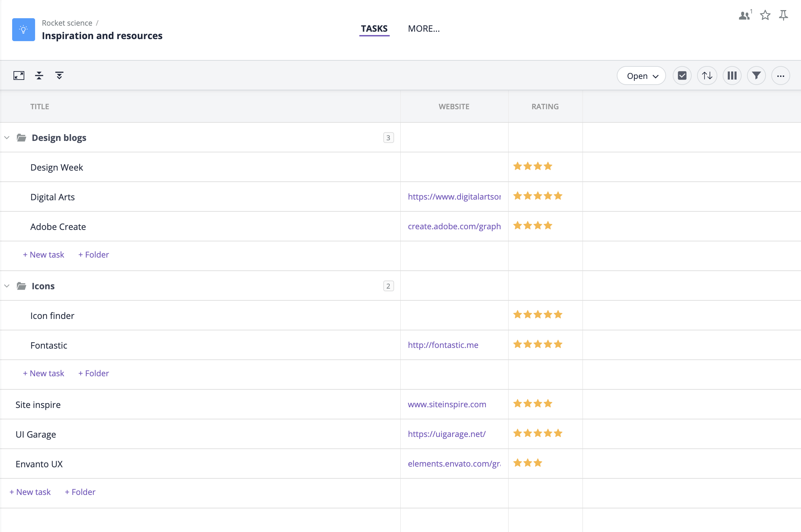Click the empty Icon finder website cell
801x532 pixels.
[x=454, y=315]
